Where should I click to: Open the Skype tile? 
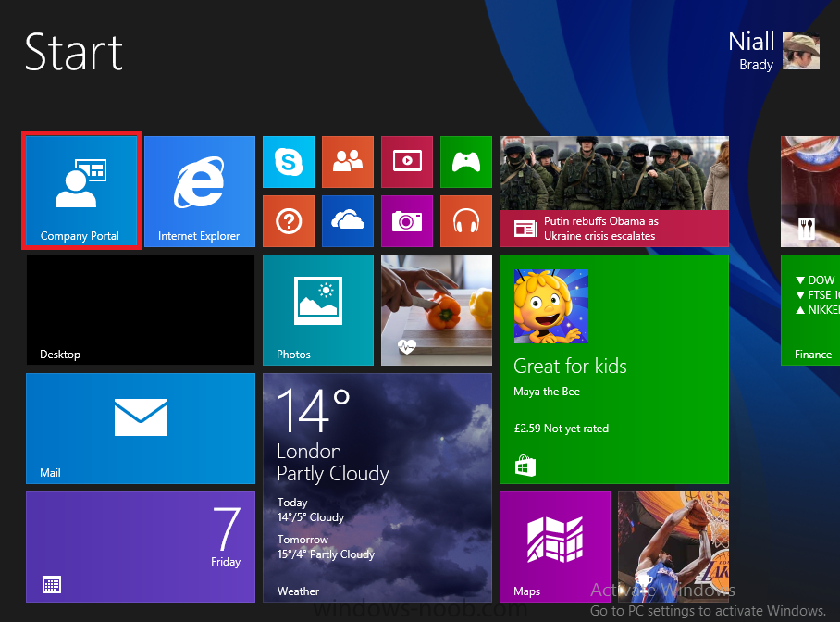pos(289,162)
